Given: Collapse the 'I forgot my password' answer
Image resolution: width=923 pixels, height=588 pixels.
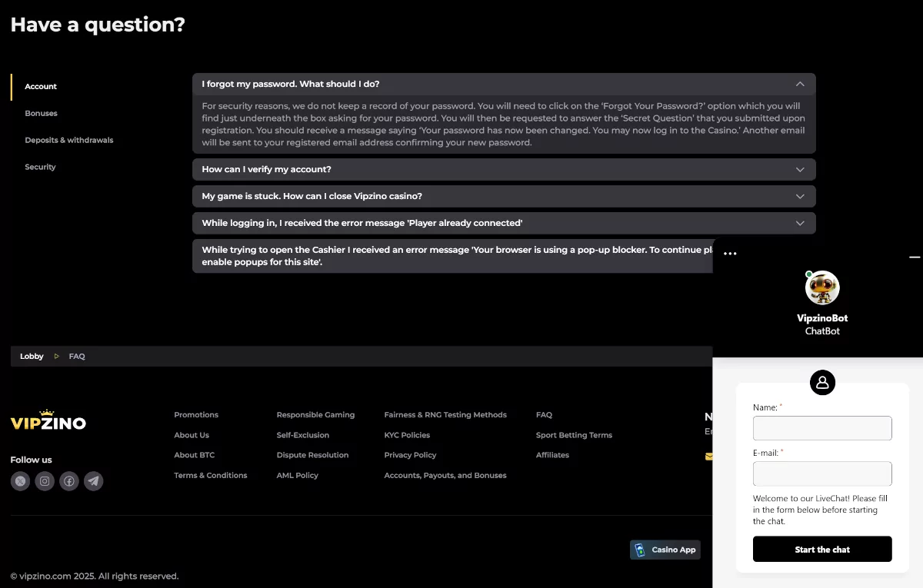Looking at the screenshot, I should [504, 84].
